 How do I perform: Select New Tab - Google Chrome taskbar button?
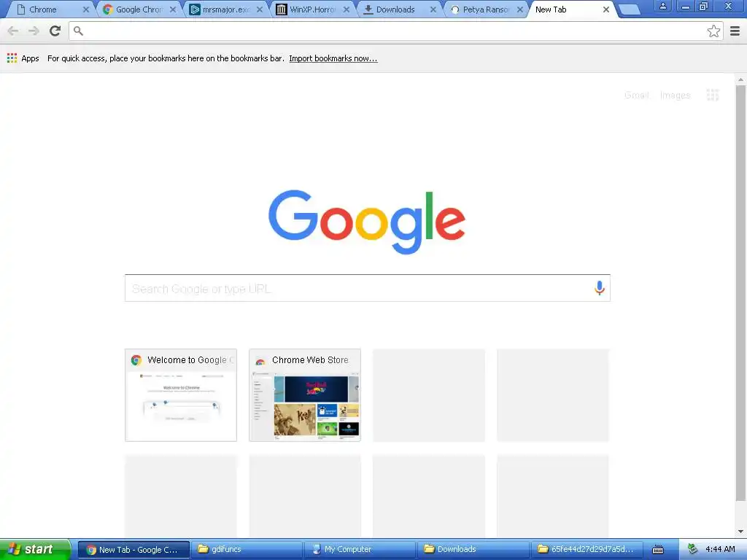(x=133, y=550)
